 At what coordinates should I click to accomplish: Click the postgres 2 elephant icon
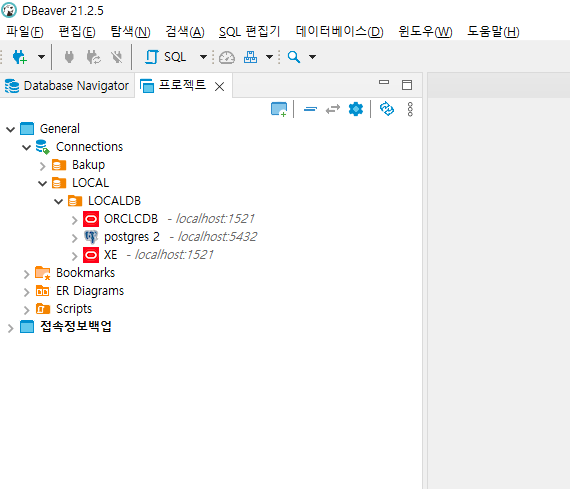[x=91, y=237]
